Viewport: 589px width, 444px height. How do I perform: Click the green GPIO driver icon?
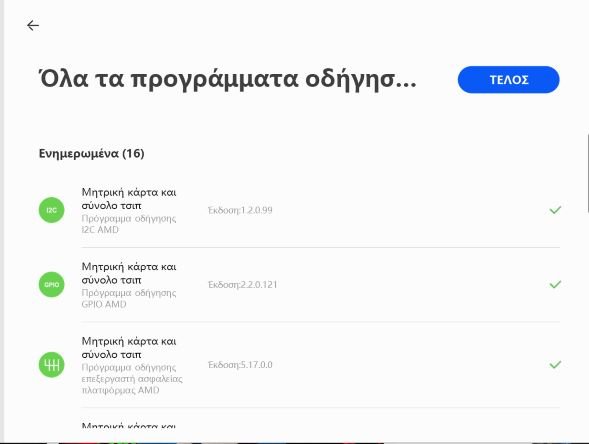point(51,284)
